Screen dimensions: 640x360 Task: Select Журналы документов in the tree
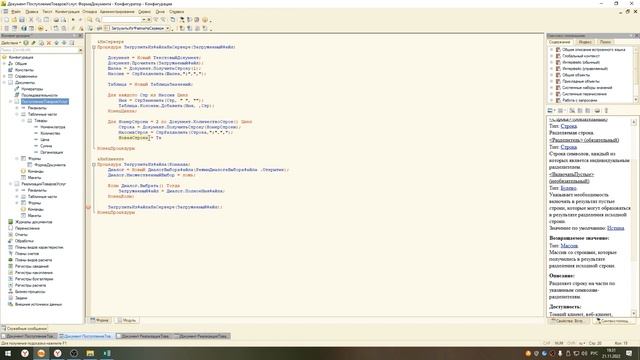click(x=33, y=222)
